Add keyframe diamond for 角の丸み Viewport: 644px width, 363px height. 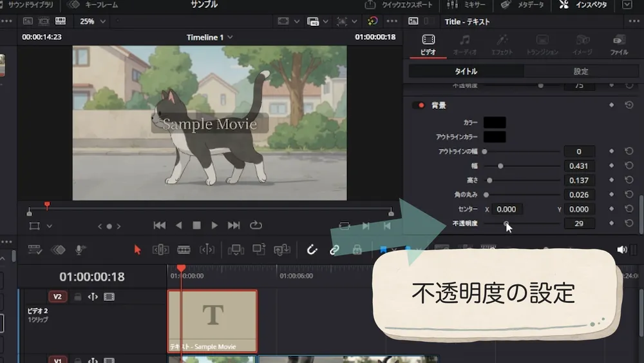[x=612, y=195]
